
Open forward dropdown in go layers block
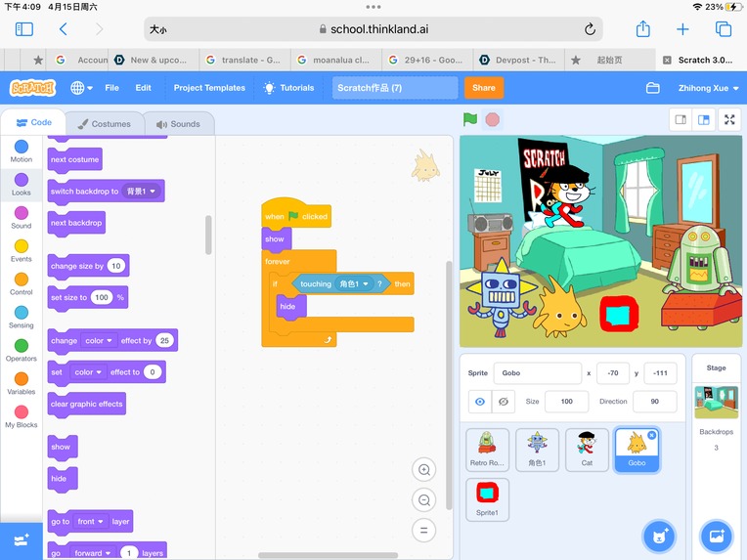point(93,553)
